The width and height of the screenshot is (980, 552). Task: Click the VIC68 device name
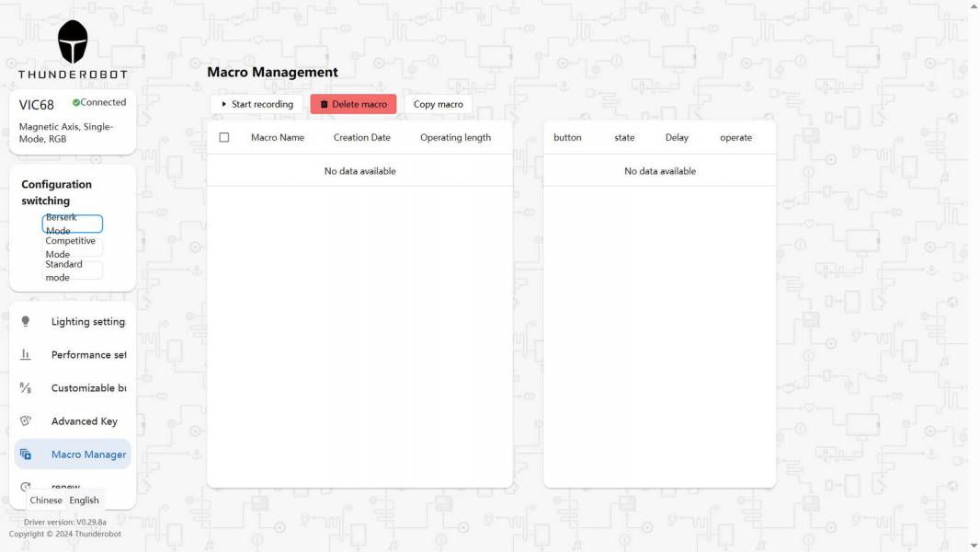point(36,105)
